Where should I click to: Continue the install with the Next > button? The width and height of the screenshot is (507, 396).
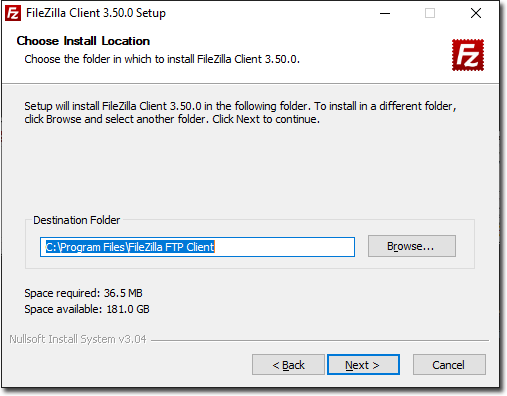coord(363,365)
